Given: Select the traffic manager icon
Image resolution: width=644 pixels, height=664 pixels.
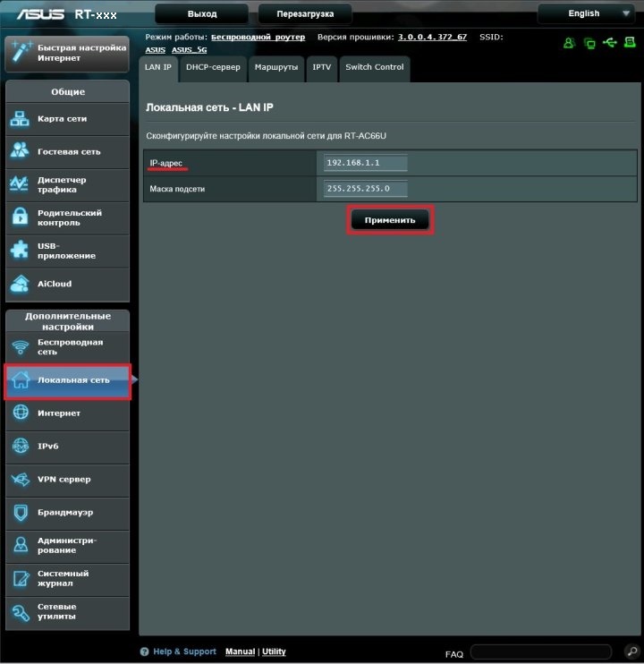Looking at the screenshot, I should click(x=20, y=184).
